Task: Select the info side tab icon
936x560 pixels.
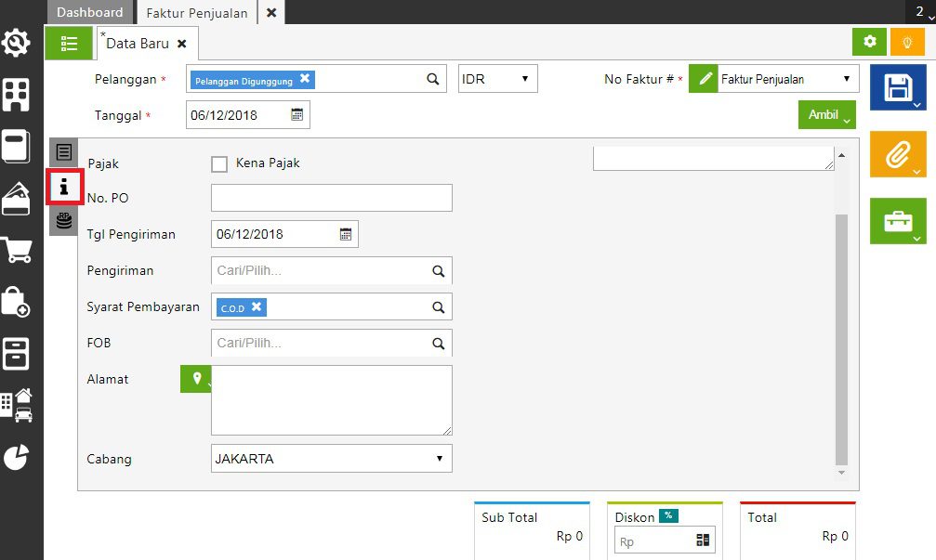Action: tap(63, 186)
